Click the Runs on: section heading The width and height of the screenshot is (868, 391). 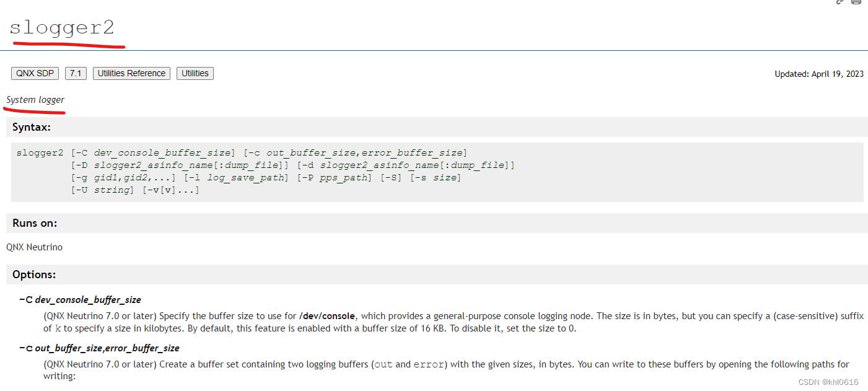tap(35, 223)
